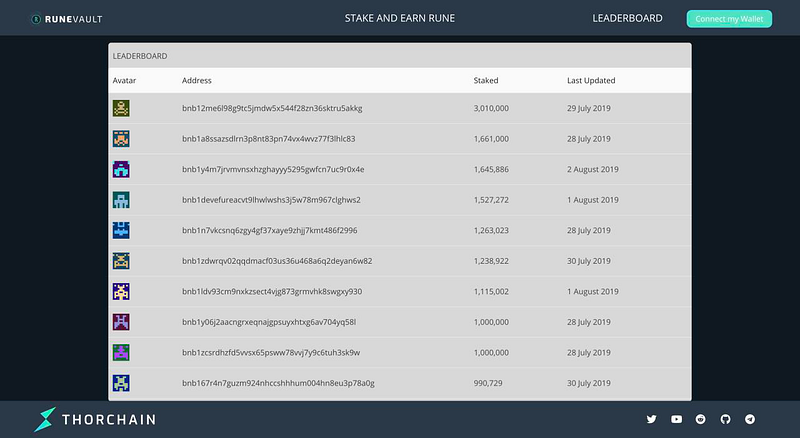800x438 pixels.
Task: Select address bnb1n7vkcsnq6zgy4gf37xaye9zhjj7kmt486f2996
Action: click(x=269, y=230)
